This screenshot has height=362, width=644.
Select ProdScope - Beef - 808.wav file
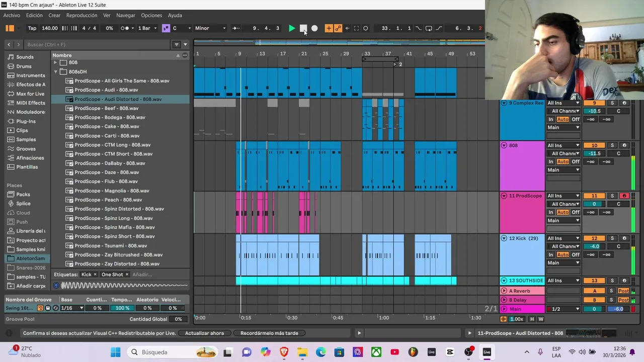106,108
